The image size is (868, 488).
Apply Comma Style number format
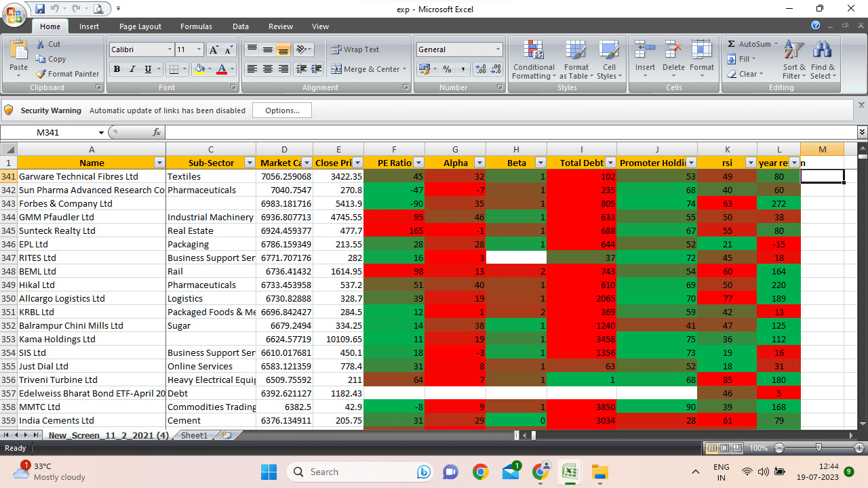click(463, 69)
